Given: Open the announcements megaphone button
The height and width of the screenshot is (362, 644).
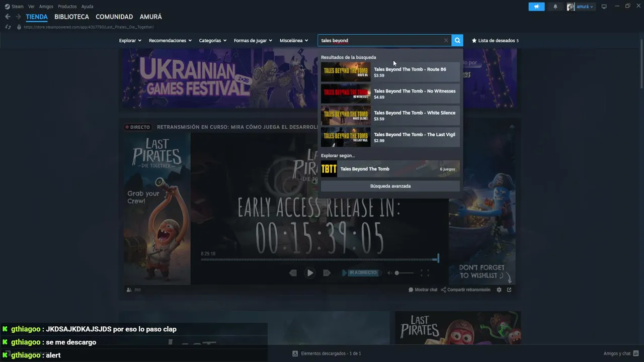Looking at the screenshot, I should click(536, 7).
